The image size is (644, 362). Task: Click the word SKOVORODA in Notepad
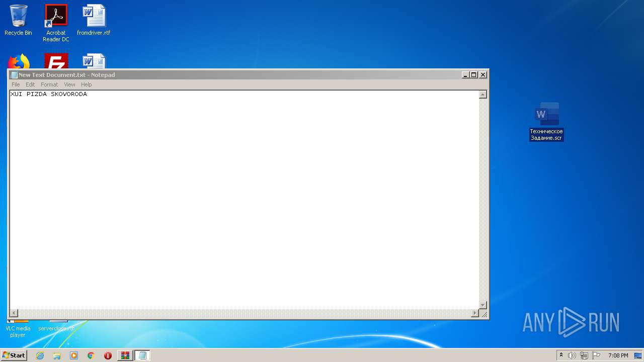[69, 94]
